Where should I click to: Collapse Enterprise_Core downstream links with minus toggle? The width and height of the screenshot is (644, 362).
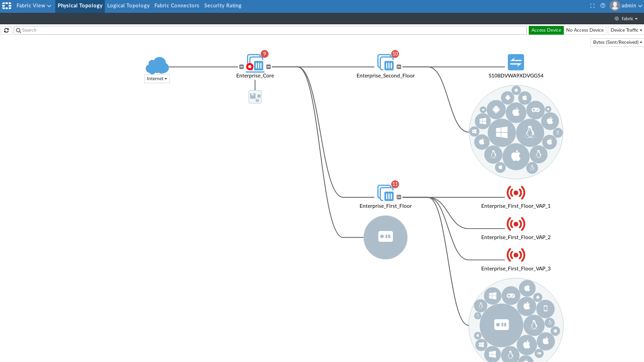coord(268,67)
